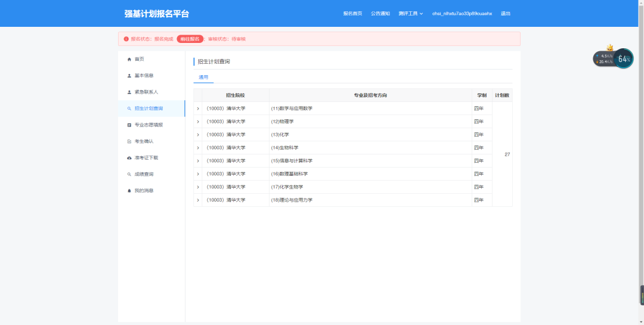
Task: Click the bell icon beside 我的消息
Action: point(129,191)
